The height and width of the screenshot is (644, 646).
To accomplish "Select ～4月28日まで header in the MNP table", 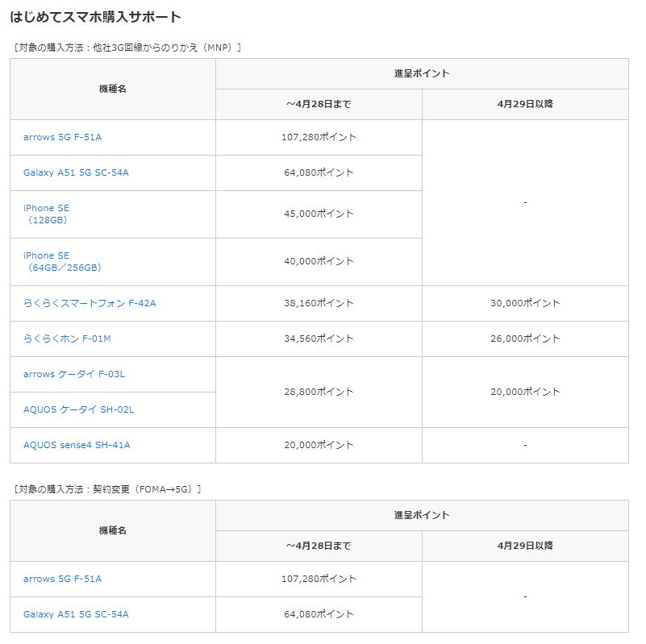I will (x=319, y=105).
